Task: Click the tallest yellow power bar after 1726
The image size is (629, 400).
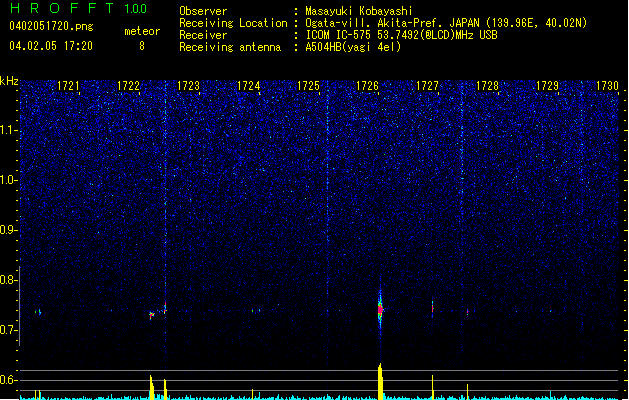Action: point(380,382)
